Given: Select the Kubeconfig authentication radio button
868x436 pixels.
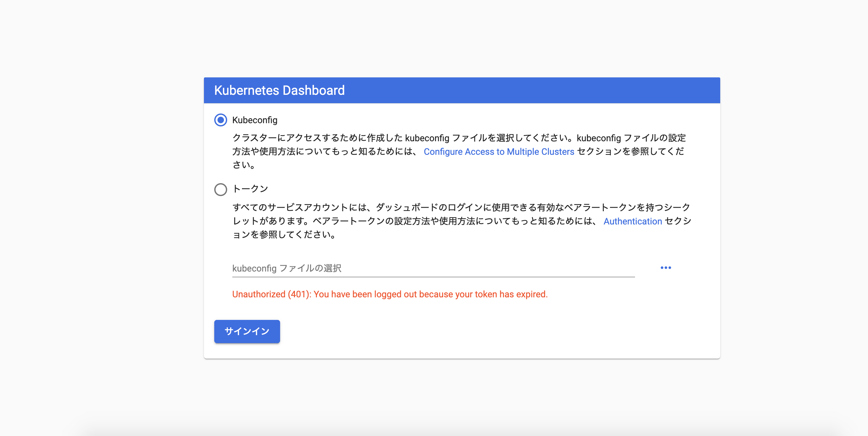Looking at the screenshot, I should click(220, 120).
